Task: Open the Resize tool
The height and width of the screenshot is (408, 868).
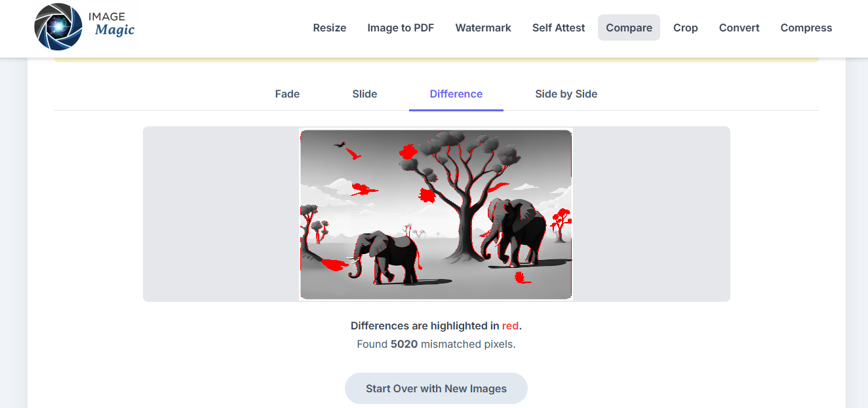Action: 330,28
